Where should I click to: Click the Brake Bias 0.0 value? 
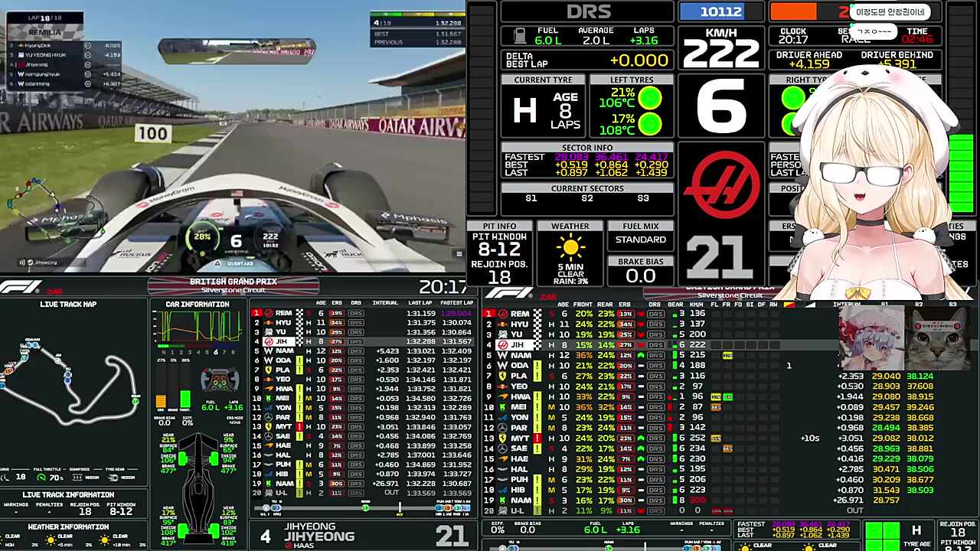pyautogui.click(x=641, y=276)
